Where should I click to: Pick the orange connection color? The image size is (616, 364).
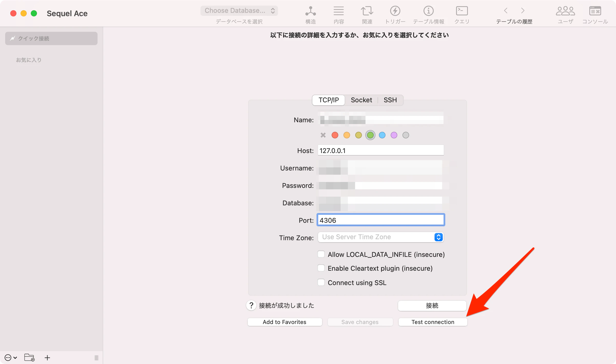(x=347, y=135)
